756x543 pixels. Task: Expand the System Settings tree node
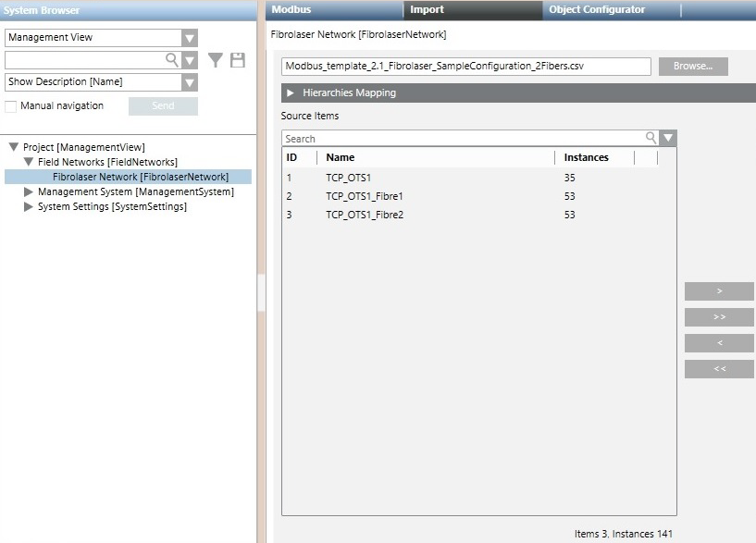point(29,207)
